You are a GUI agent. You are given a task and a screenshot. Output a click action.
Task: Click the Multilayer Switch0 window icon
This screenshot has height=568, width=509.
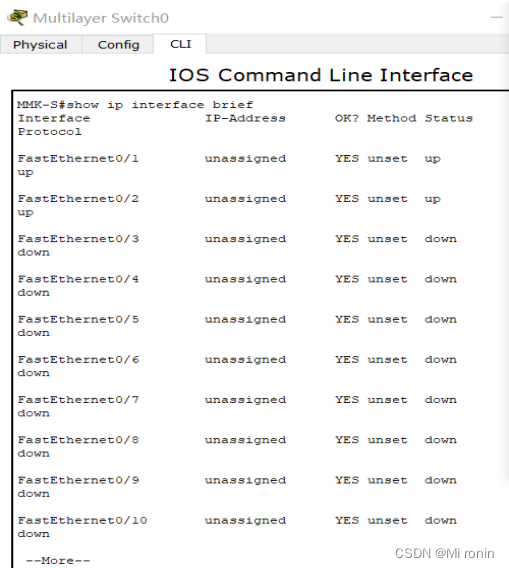pos(18,17)
